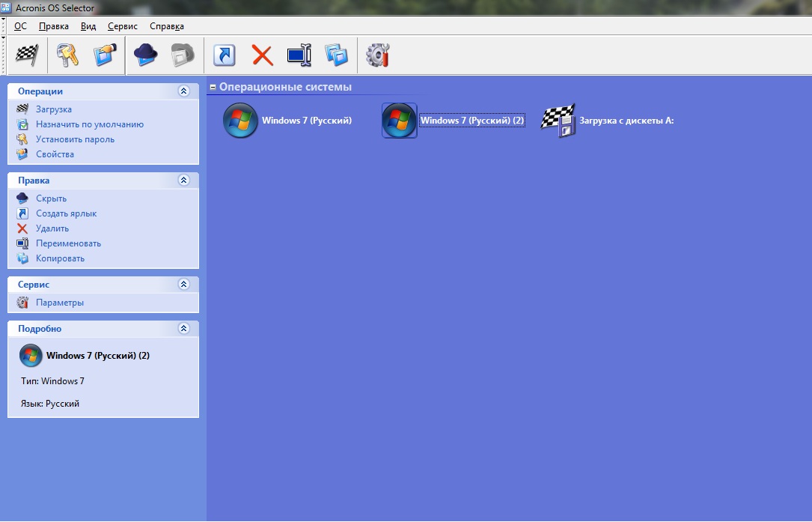Click the Назначить по умолчанию link
The width and height of the screenshot is (812, 522).
coord(90,124)
